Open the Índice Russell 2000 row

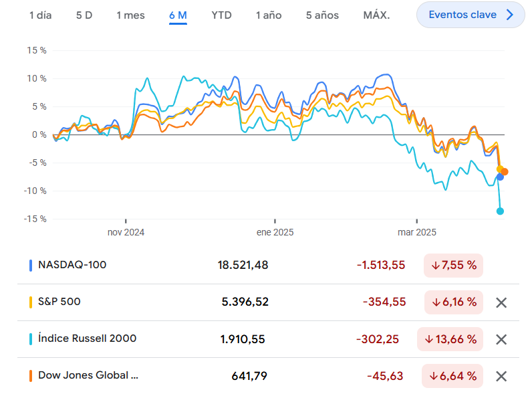pyautogui.click(x=268, y=339)
